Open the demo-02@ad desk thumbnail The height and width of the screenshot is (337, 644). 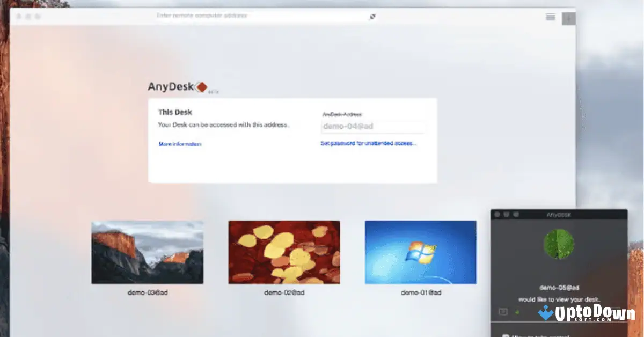(x=283, y=252)
